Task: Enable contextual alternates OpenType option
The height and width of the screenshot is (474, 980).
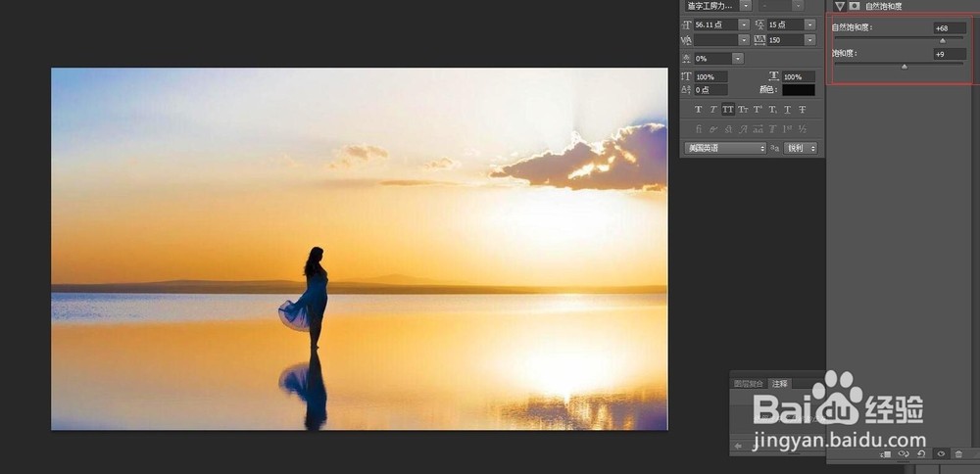Action: [713, 129]
